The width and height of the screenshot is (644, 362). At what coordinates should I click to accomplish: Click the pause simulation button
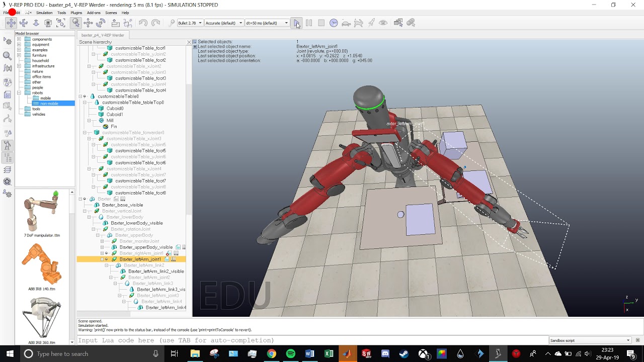(309, 23)
